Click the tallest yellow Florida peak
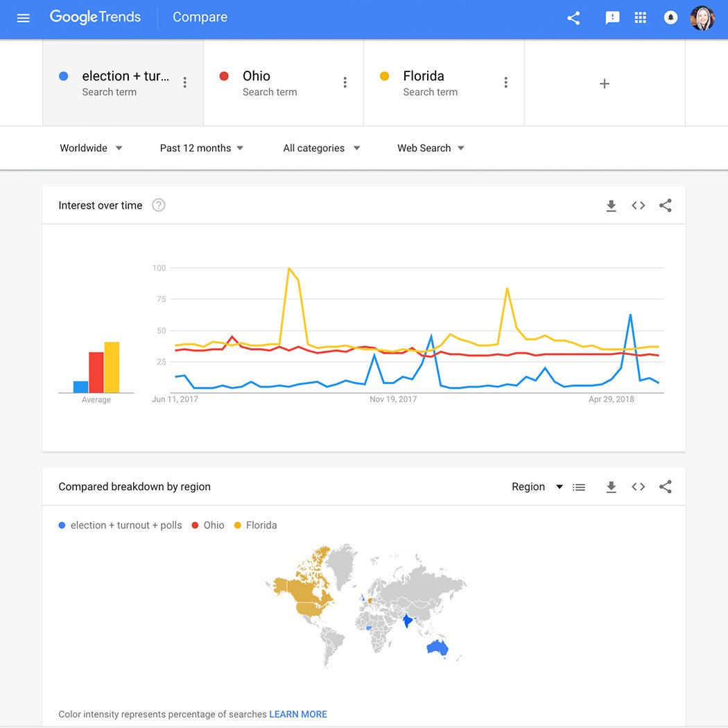Screen dimensions: 728x728 [x=289, y=268]
